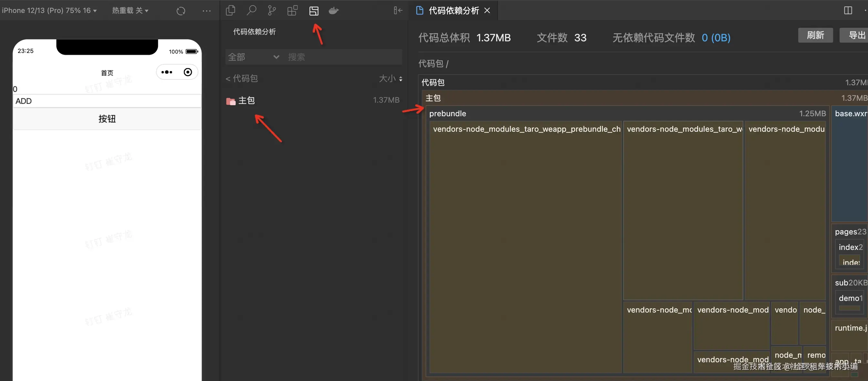The height and width of the screenshot is (381, 868).
Task: Click the simulator refresh icon
Action: 181,11
